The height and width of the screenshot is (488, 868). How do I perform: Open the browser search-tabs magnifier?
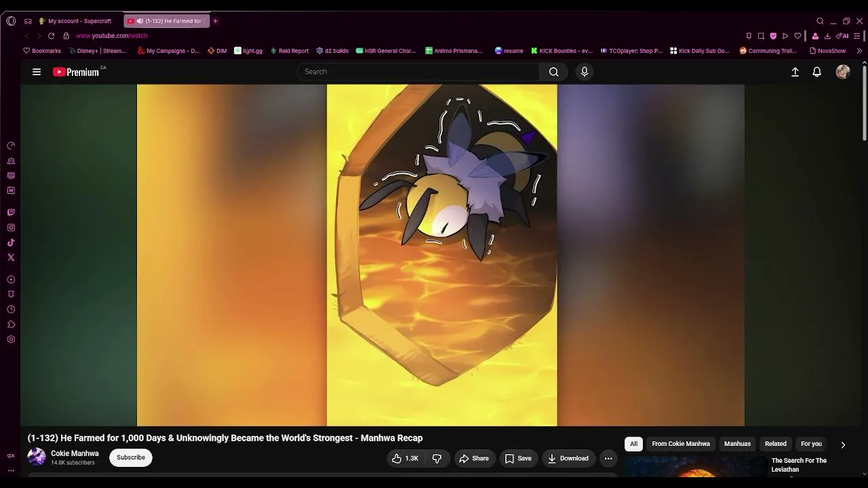pos(820,21)
